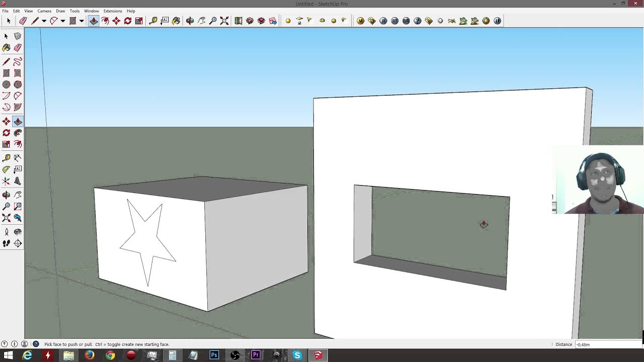The width and height of the screenshot is (644, 362).
Task: Activate the Follow Me tool in left toolbar
Action: tap(18, 133)
